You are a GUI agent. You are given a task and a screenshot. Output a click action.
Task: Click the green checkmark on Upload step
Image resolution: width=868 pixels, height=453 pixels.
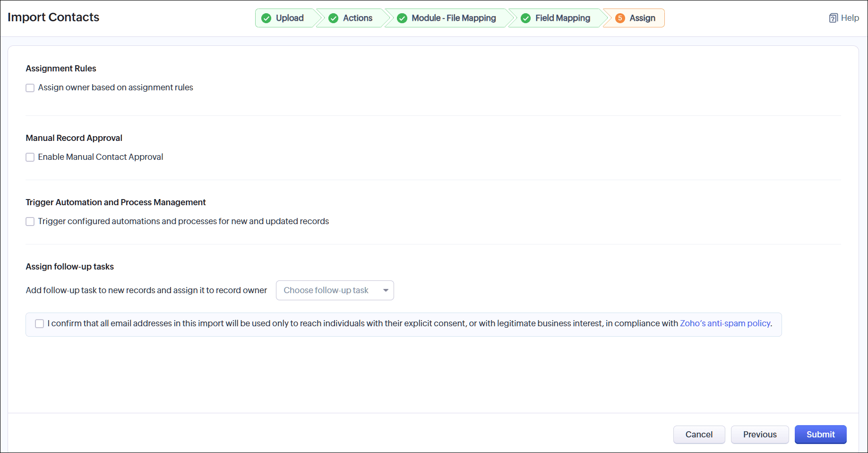(266, 18)
